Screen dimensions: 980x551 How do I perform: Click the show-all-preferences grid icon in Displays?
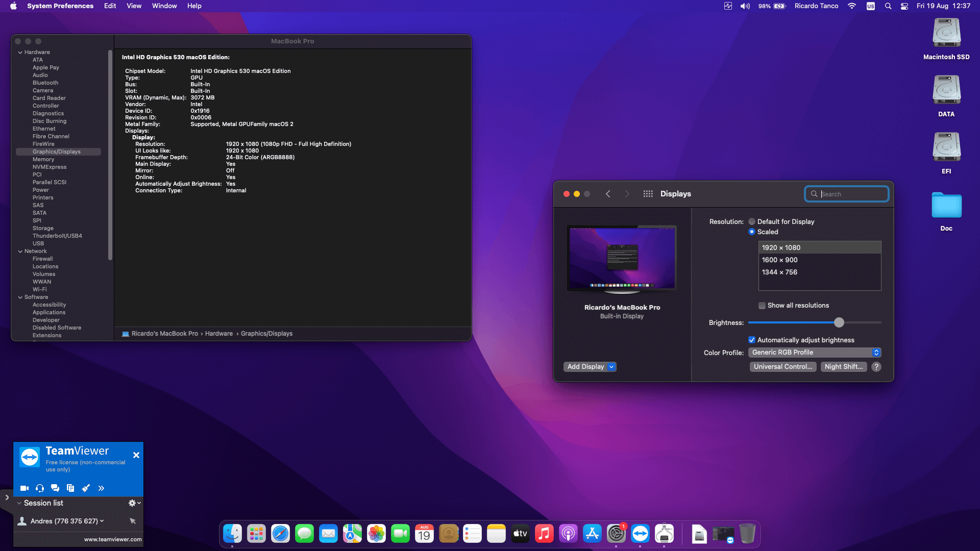pyautogui.click(x=648, y=193)
